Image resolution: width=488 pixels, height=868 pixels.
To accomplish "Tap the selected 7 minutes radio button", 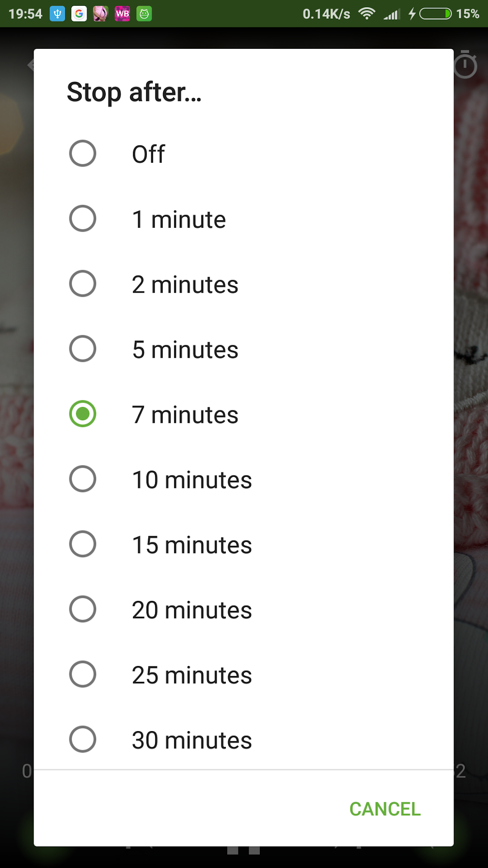I will point(83,414).
